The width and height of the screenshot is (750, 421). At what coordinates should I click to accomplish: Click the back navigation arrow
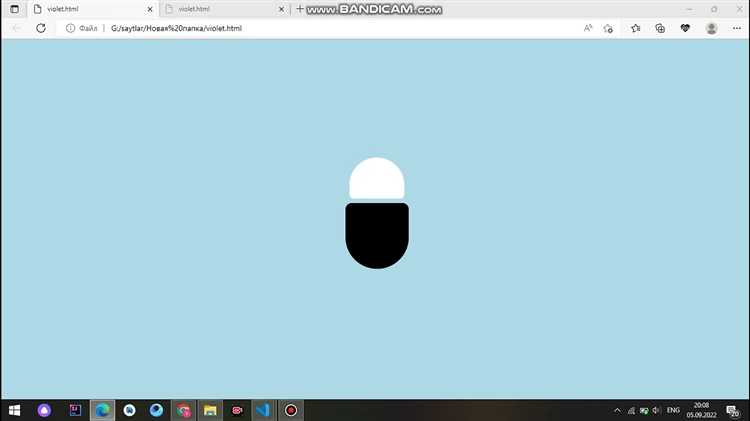pos(16,28)
